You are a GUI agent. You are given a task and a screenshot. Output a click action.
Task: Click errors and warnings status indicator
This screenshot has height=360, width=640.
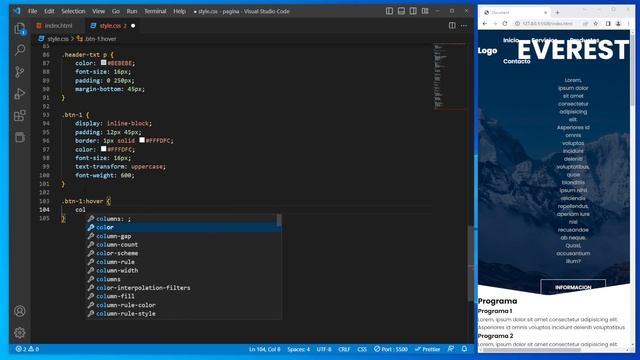click(27, 349)
